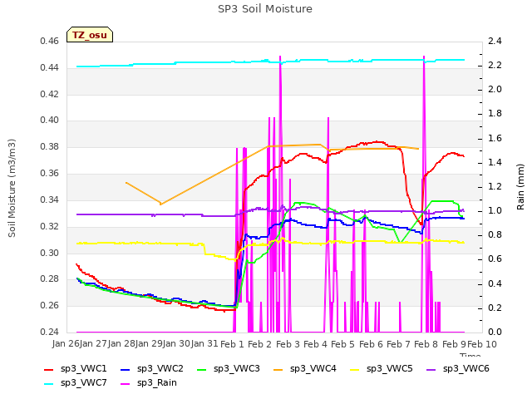Viewport: 532px width, 399px height.
Task: Click the 0.28 soil moisture tick
Action: 50,279
